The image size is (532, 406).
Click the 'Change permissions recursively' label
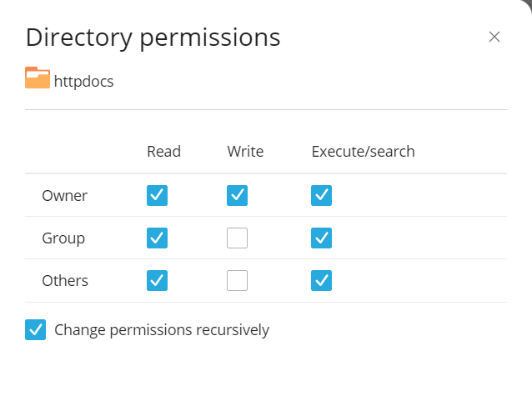[x=162, y=329]
